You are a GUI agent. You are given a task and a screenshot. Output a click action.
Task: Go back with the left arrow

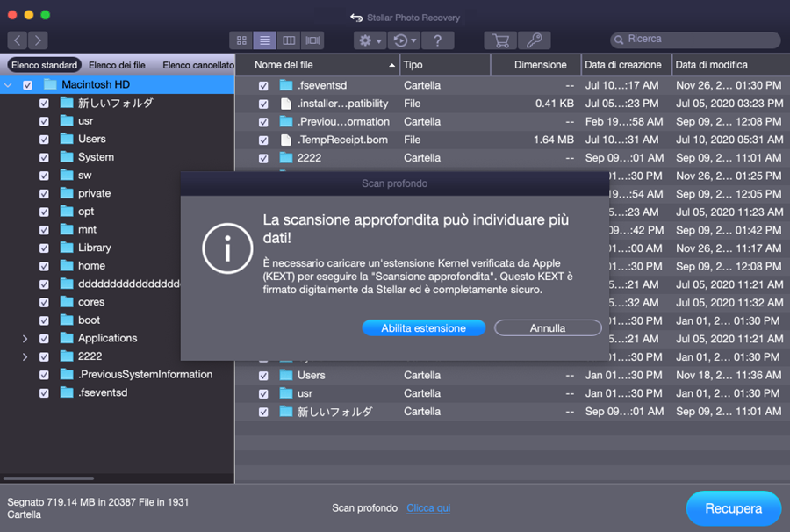pos(17,40)
